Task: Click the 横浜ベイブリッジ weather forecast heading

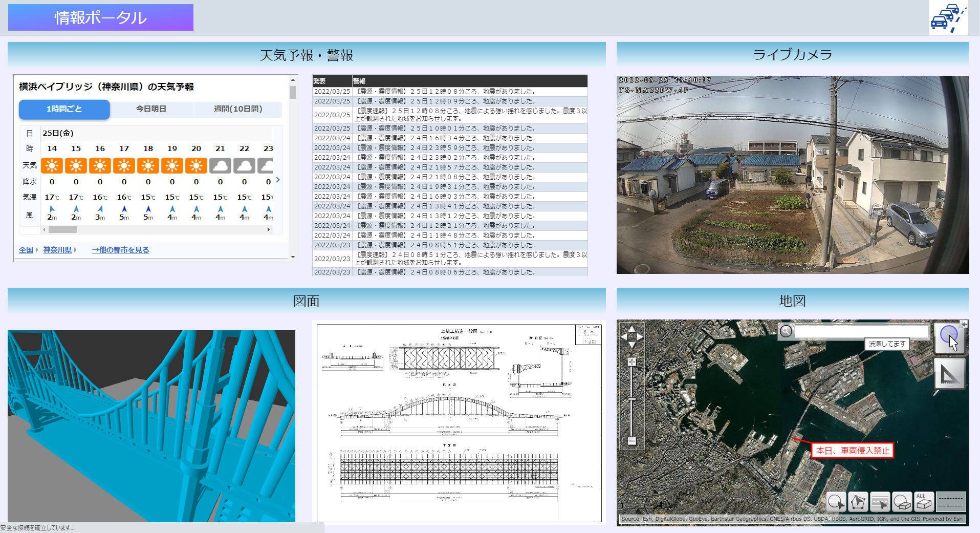Action: pyautogui.click(x=106, y=87)
